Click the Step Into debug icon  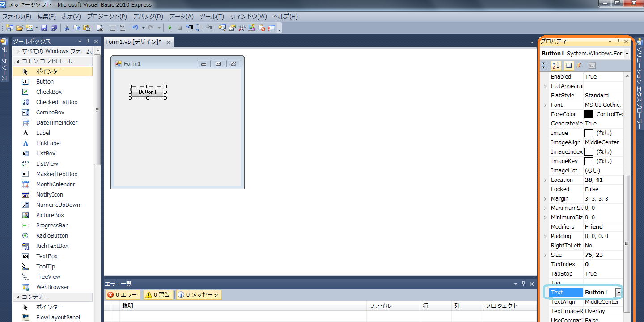pyautogui.click(x=190, y=28)
